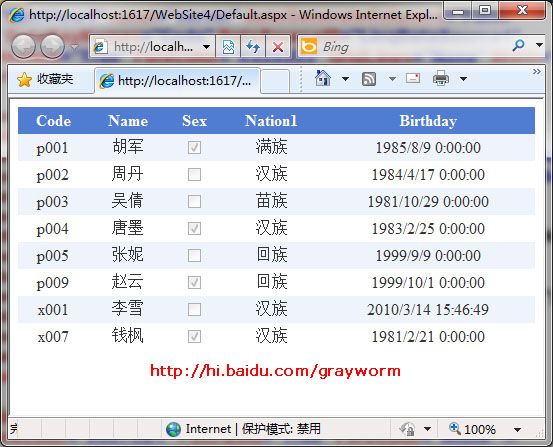Click the Internet Explorer icon in title bar

click(16, 15)
